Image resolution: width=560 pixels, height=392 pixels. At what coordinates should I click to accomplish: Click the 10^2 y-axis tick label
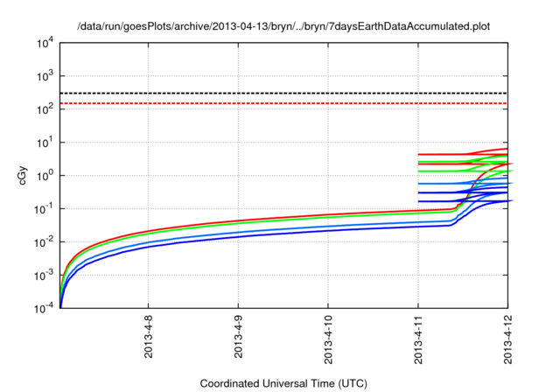pos(45,108)
